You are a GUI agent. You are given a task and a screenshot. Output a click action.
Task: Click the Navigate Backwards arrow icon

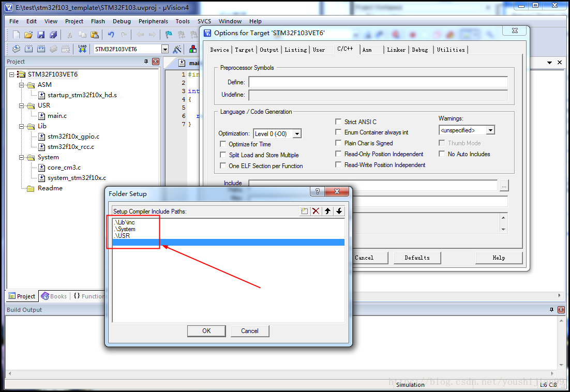[140, 35]
